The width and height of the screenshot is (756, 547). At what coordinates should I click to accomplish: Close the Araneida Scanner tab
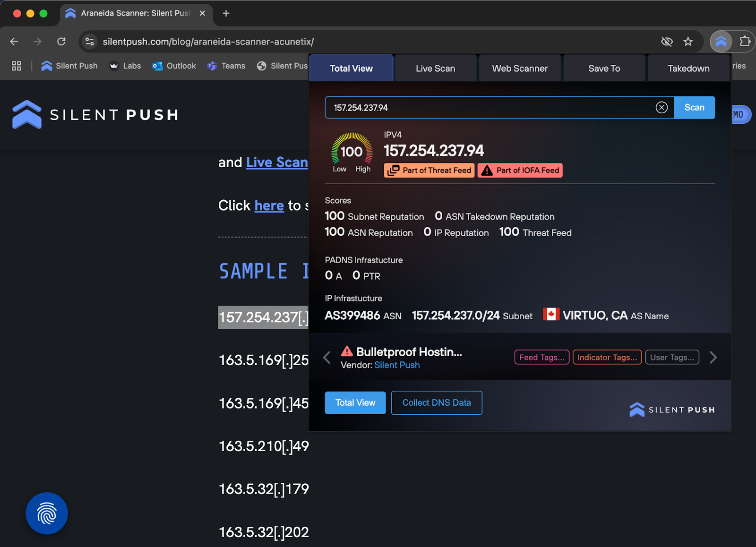(202, 13)
